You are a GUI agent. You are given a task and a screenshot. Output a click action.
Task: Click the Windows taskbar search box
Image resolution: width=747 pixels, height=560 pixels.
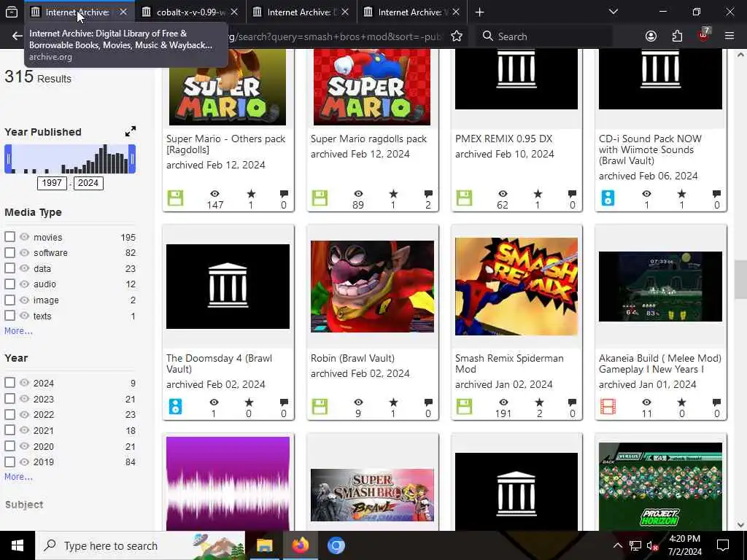[140, 545]
